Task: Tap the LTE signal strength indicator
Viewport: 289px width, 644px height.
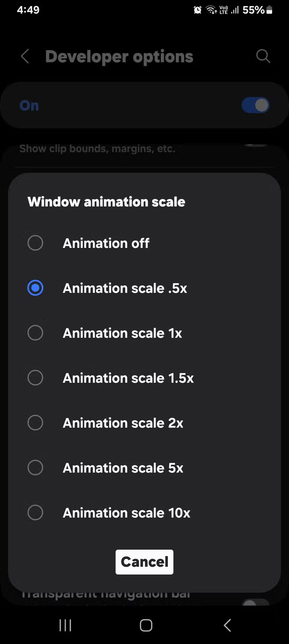Action: pos(235,10)
